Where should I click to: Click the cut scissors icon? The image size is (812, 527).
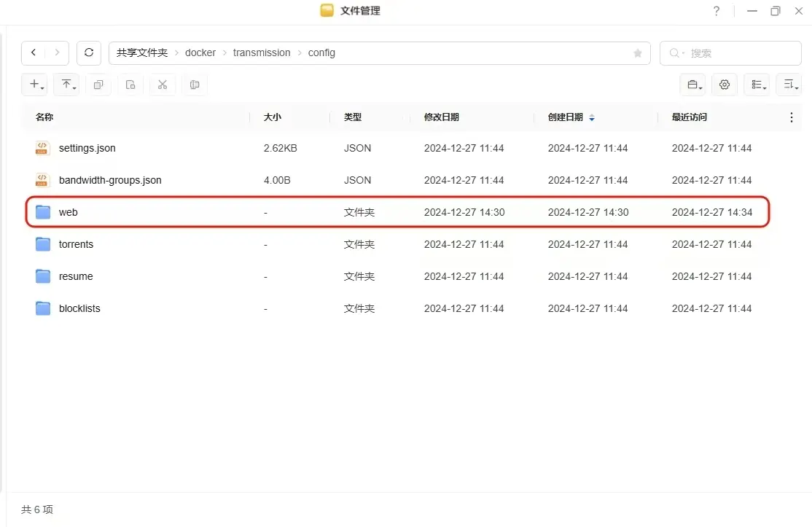[x=163, y=85]
